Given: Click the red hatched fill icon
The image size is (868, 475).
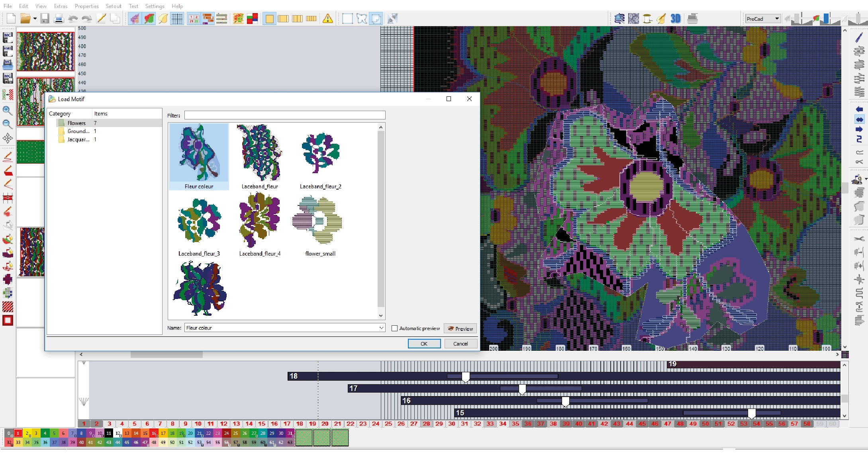Looking at the screenshot, I should coord(8,307).
